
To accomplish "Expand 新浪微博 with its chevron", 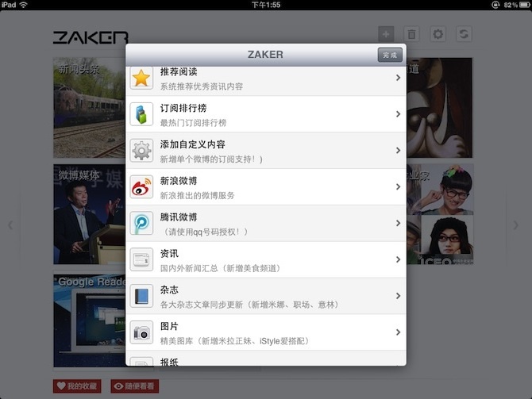I will pyautogui.click(x=399, y=186).
